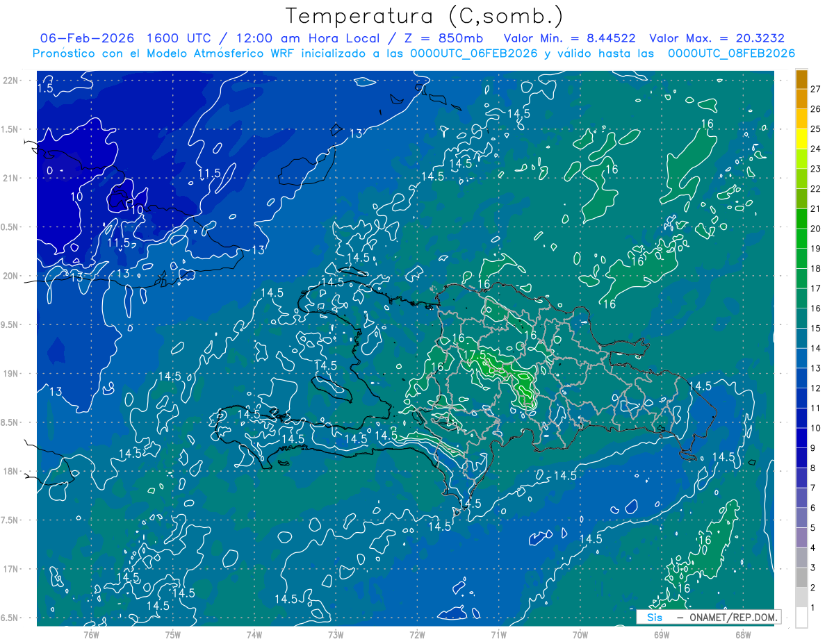
Task: Click the "20N" latitude axis label
Action: (12, 276)
